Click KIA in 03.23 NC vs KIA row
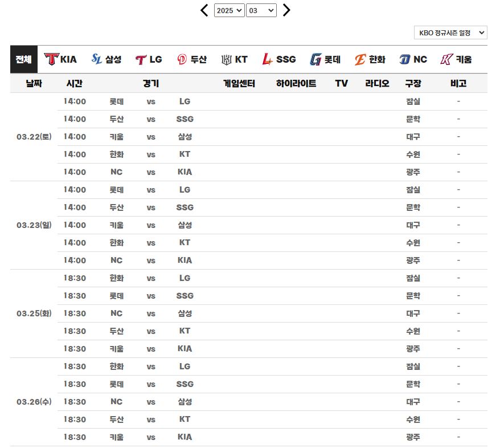Viewport: 500px width, 448px height. point(185,260)
